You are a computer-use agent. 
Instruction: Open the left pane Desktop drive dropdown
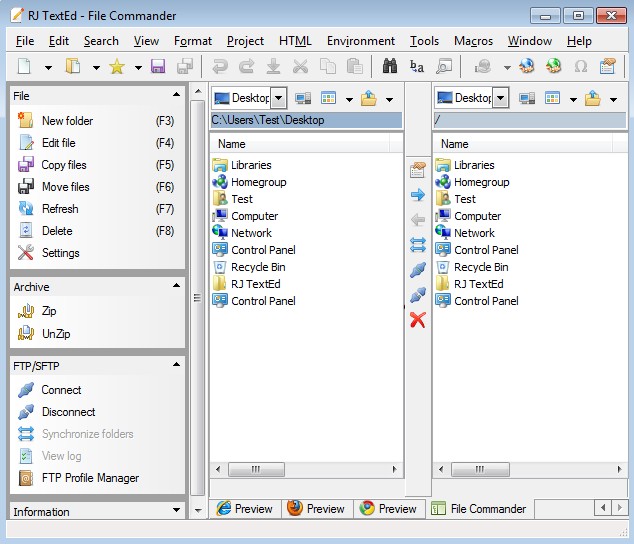[x=278, y=98]
